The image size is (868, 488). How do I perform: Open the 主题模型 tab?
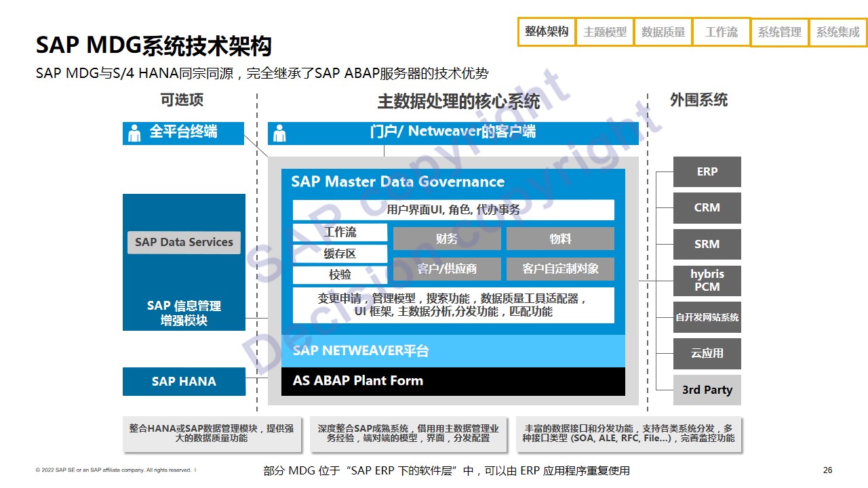[605, 32]
